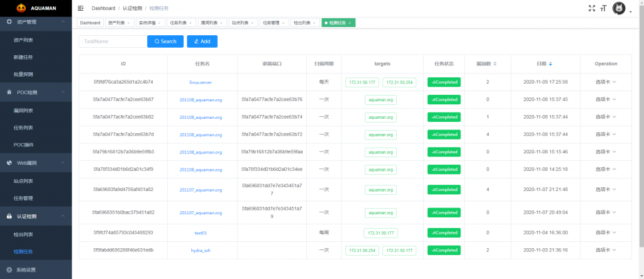Click 172.31.50.177 tag in test01 row
Image resolution: width=644 pixels, height=279 pixels.
(380, 232)
